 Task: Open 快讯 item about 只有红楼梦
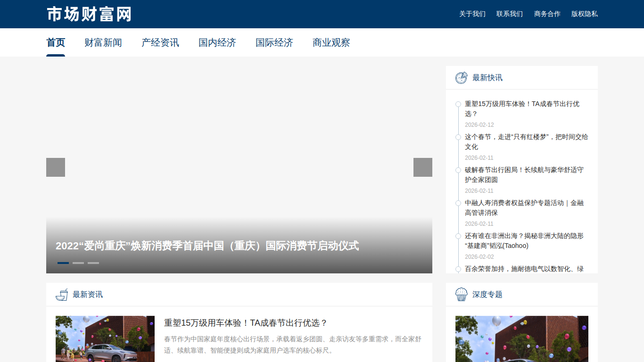[x=526, y=142]
